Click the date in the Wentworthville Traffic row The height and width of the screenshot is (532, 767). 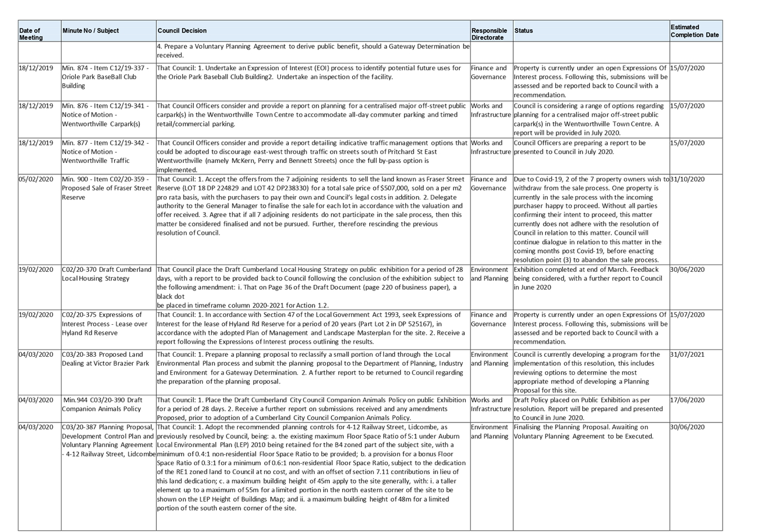point(36,143)
